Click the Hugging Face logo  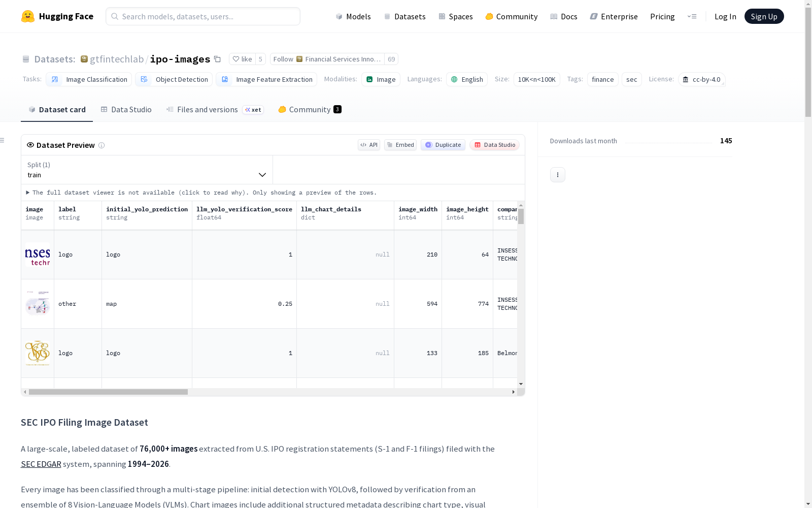(x=57, y=16)
